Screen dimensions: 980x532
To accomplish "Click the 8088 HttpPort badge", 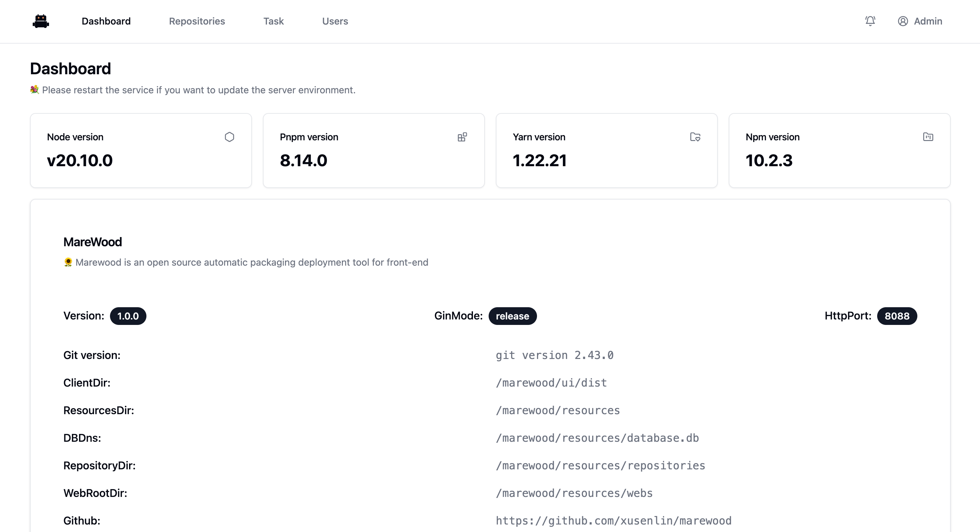I will click(897, 316).
